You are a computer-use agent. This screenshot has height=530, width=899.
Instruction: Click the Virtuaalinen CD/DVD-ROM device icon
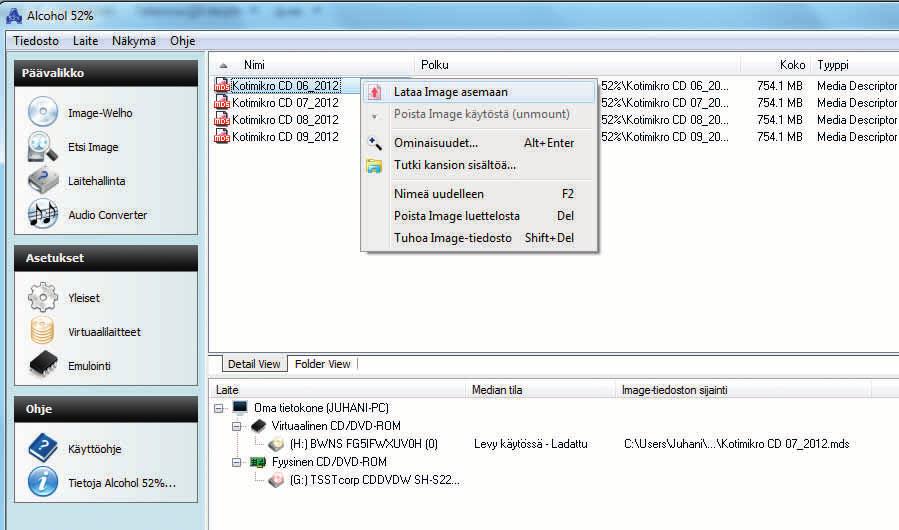(x=259, y=426)
